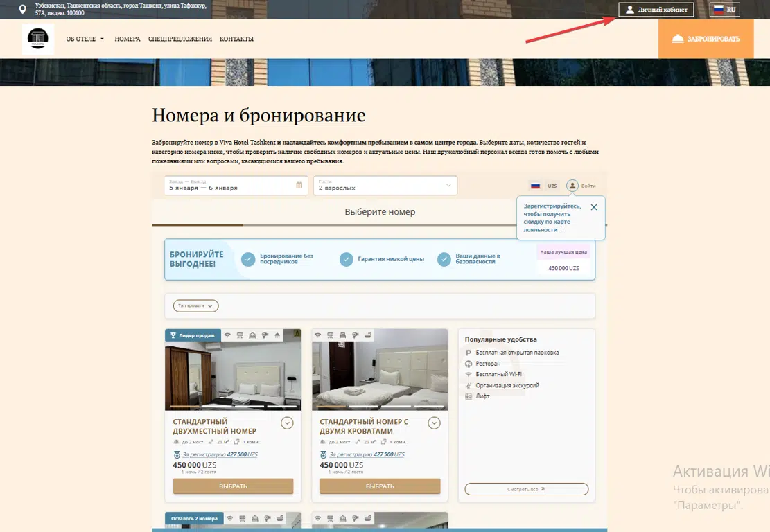
Task: Click the calendar icon in the date field
Action: (x=299, y=186)
